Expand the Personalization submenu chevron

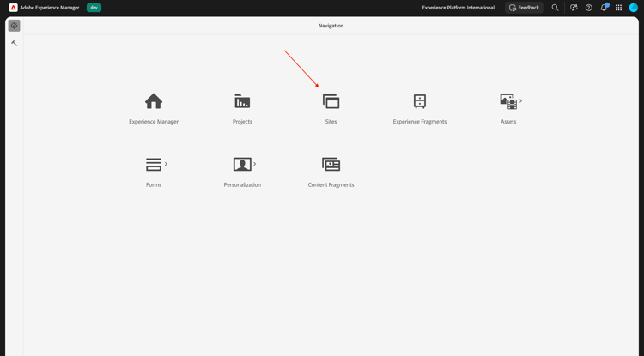coord(255,164)
